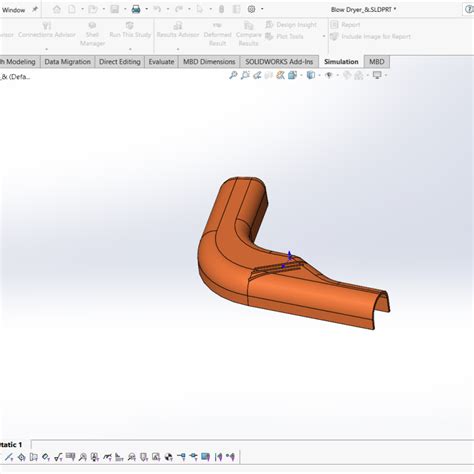The image size is (474, 474).
Task: Expand Plot Tools dropdown arrow
Action: 324,36
